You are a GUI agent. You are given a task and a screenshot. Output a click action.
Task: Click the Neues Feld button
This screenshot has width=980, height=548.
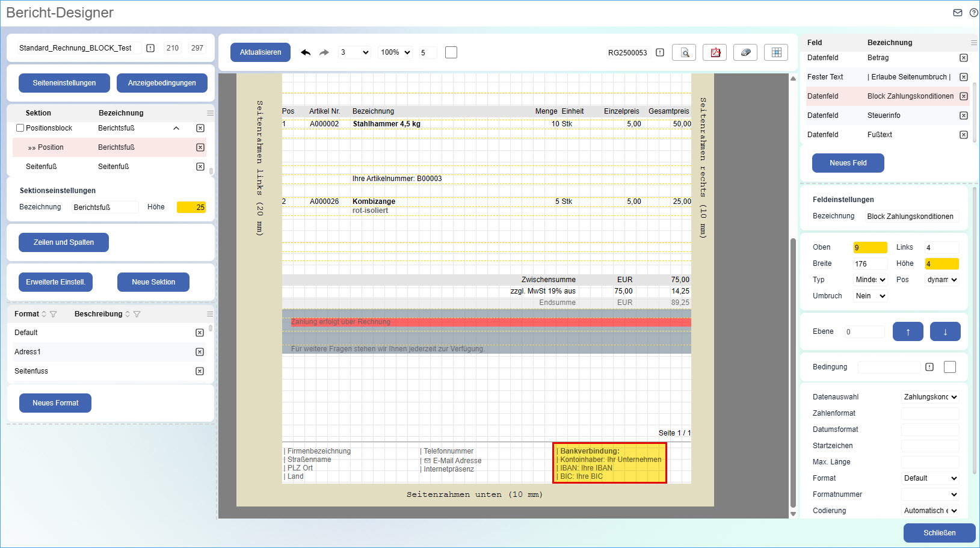tap(848, 163)
